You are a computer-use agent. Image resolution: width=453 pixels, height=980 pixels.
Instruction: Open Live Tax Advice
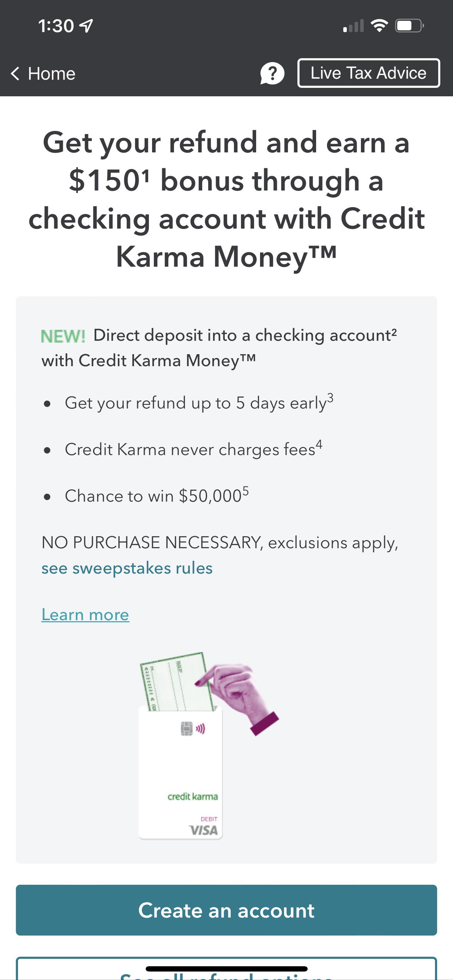click(x=368, y=73)
